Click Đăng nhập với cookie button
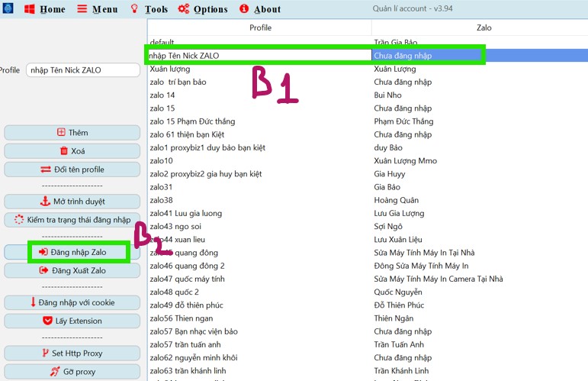Image resolution: width=588 pixels, height=381 pixels. coord(72,302)
